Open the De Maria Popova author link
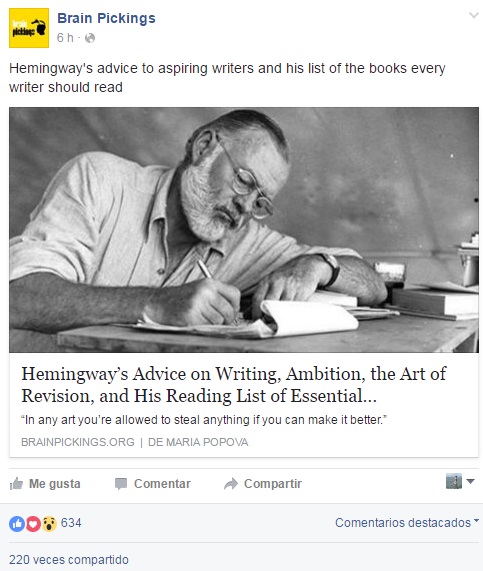Screen dimensions: 483x571 (198, 442)
